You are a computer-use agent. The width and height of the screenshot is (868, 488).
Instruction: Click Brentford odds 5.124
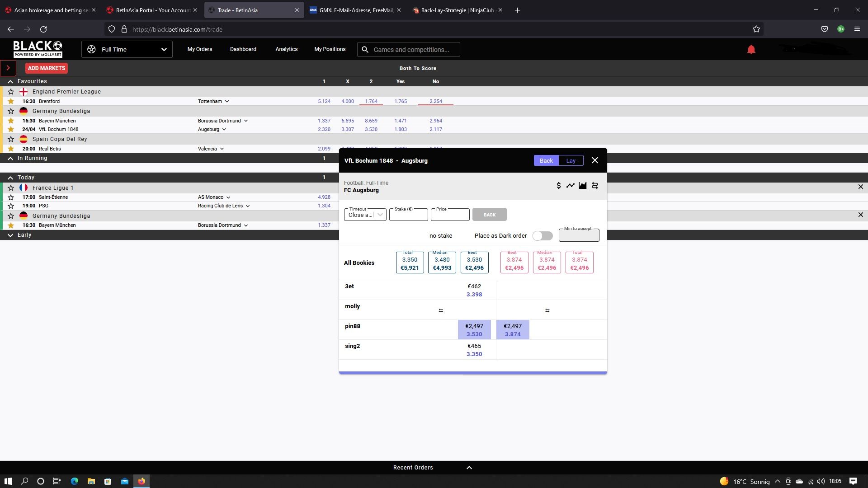324,101
